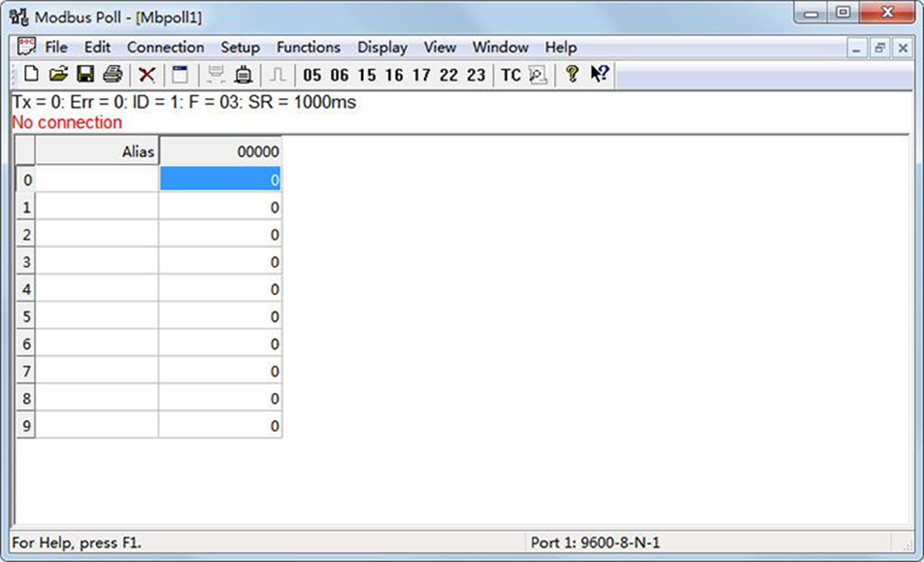
Task: Open the Help menu
Action: 560,48
